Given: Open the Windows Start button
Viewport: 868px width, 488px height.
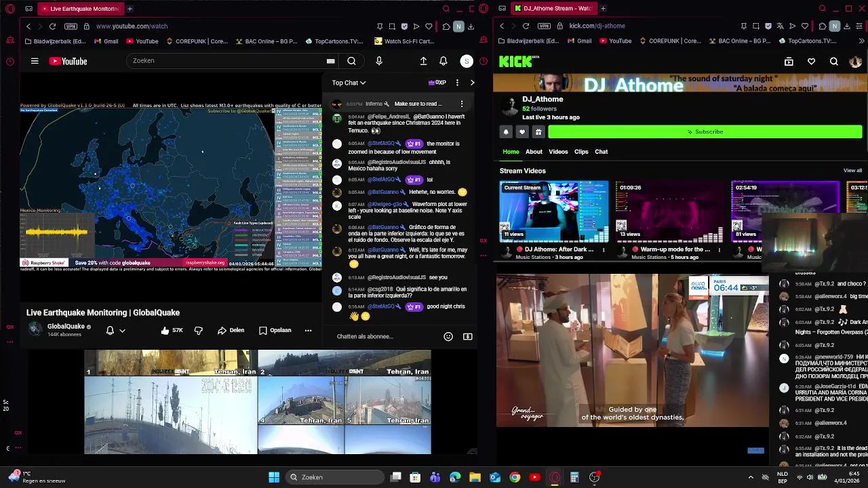Looking at the screenshot, I should pos(274,477).
